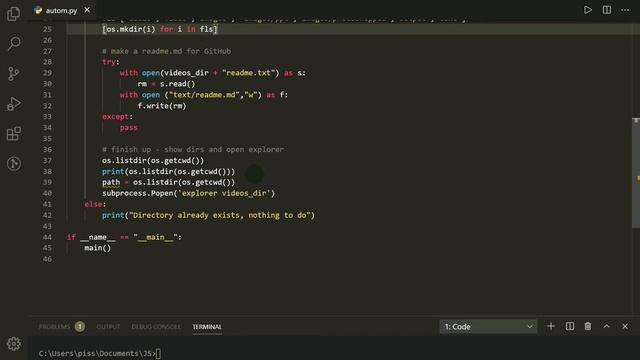The height and width of the screenshot is (360, 640).
Task: Click the 'pass' keyword on line 34
Action: 129,128
